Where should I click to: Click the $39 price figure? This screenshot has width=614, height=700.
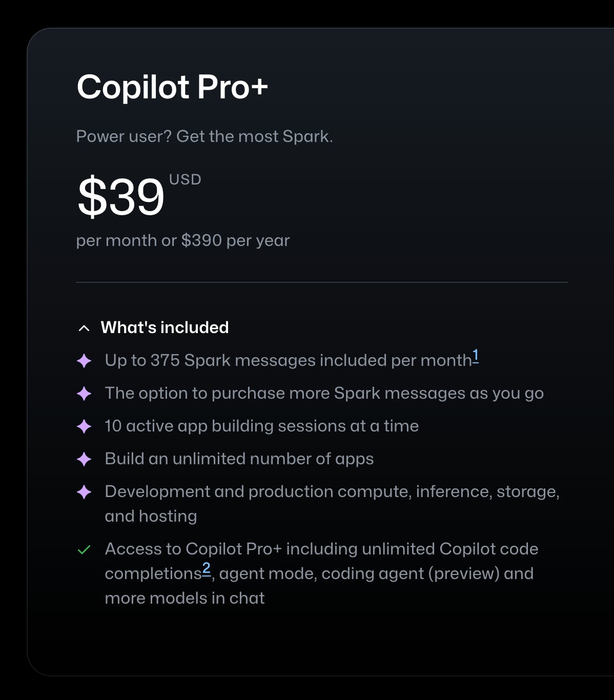[x=121, y=196]
